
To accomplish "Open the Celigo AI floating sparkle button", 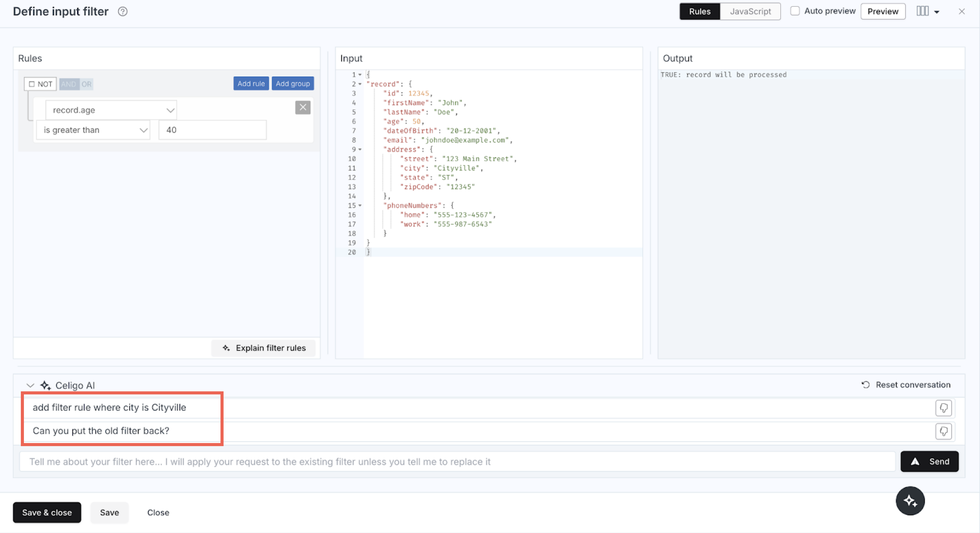I will (910, 501).
